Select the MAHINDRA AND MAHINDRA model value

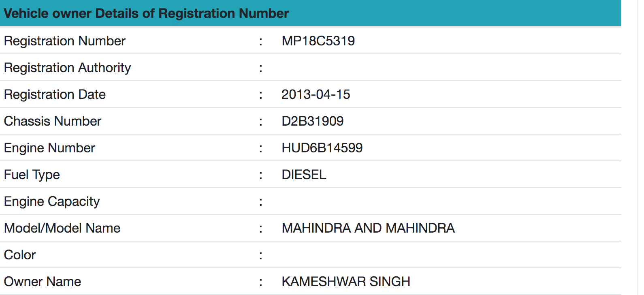click(x=368, y=228)
